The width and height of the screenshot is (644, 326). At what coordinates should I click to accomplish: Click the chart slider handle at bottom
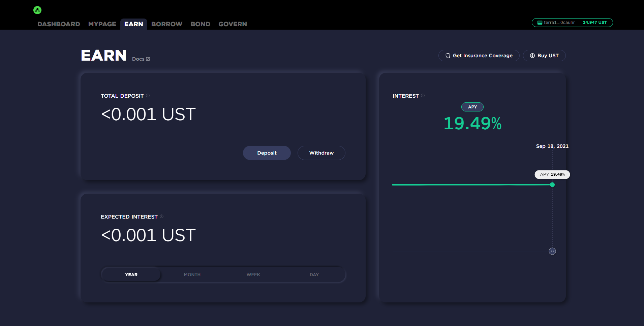[x=552, y=251]
